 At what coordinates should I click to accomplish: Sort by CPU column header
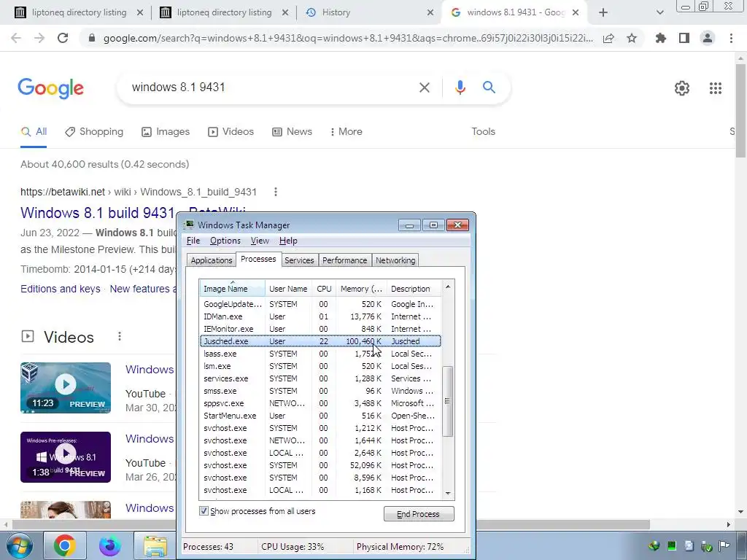coord(324,289)
